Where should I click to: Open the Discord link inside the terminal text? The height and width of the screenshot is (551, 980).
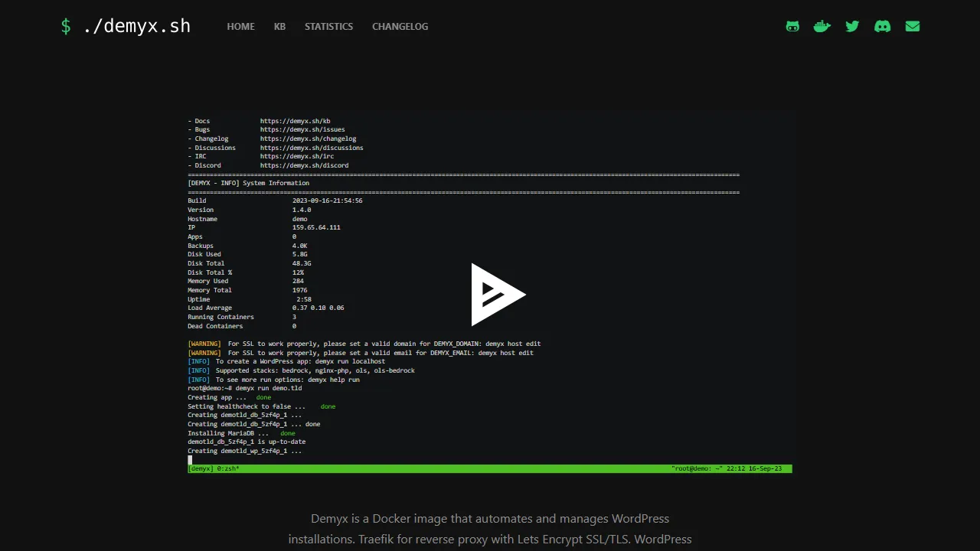pos(304,165)
